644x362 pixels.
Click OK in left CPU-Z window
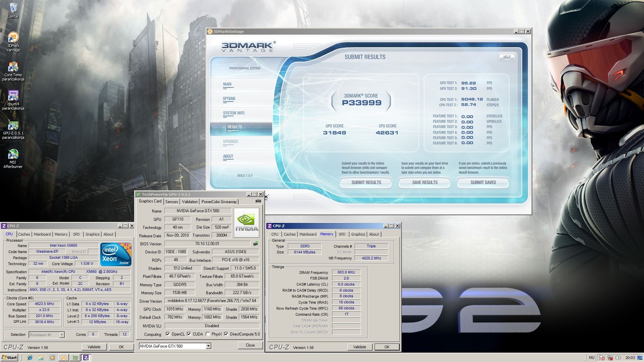[121, 347]
